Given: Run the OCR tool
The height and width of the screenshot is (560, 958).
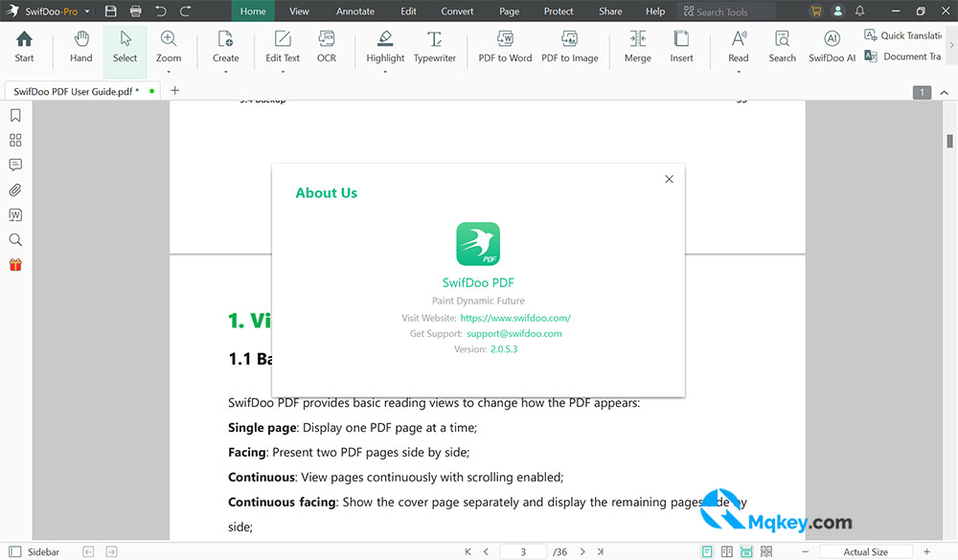Looking at the screenshot, I should [327, 48].
